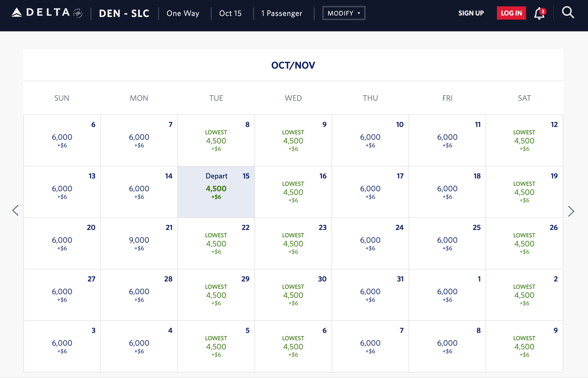
Task: Click the DEN - SLC route label
Action: (x=124, y=13)
